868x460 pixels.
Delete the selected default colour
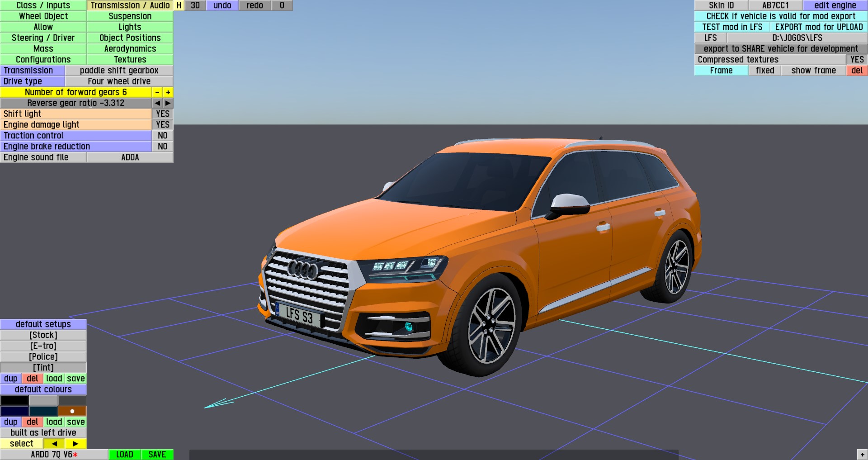[33, 422]
